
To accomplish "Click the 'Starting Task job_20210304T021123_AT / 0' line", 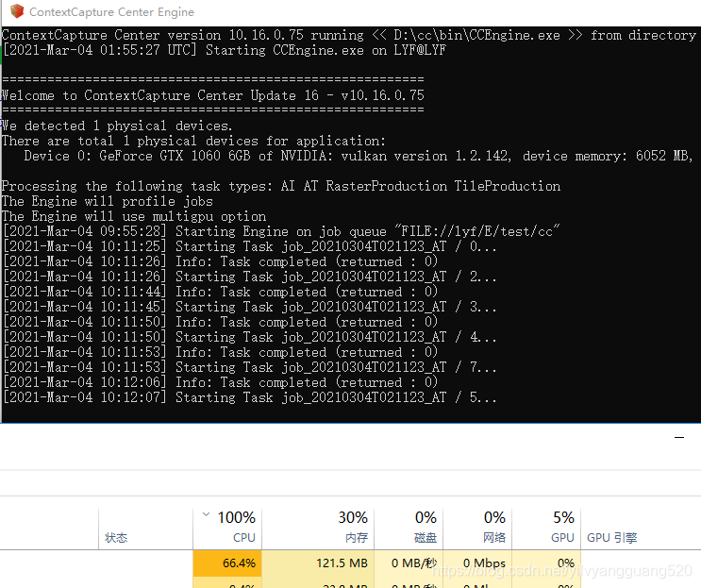I will coord(250,246).
